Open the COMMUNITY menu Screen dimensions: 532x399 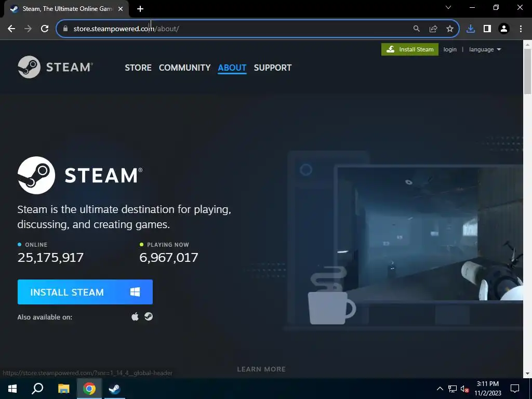(184, 68)
